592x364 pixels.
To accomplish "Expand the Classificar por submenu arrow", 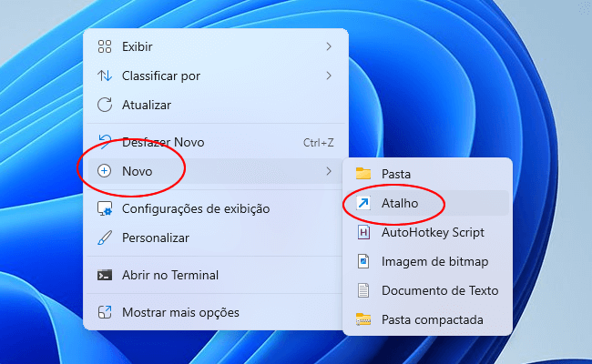I will pos(329,76).
